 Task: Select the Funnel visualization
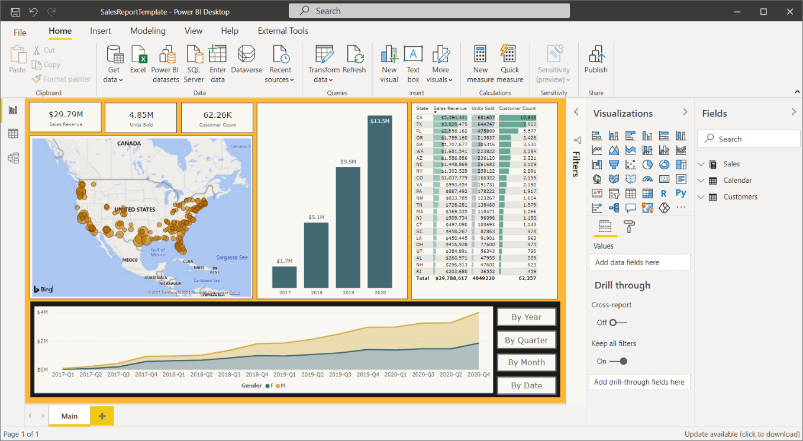point(614,164)
